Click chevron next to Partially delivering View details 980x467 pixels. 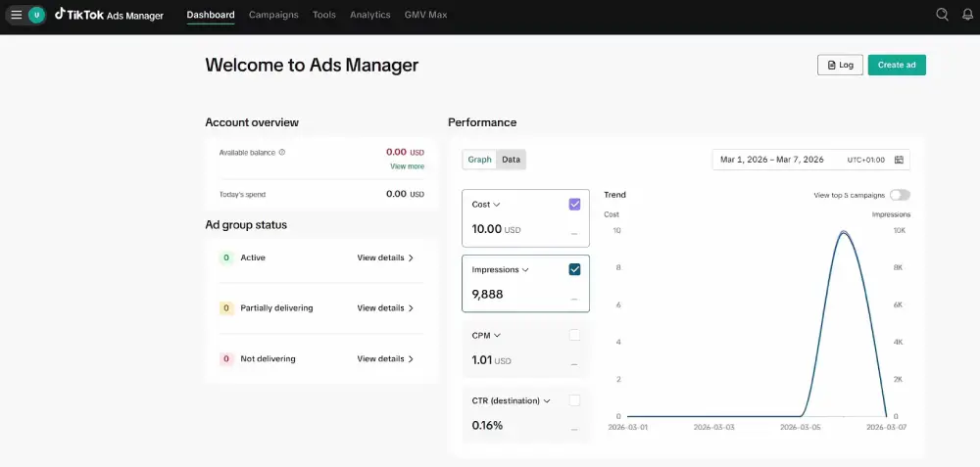click(x=411, y=308)
